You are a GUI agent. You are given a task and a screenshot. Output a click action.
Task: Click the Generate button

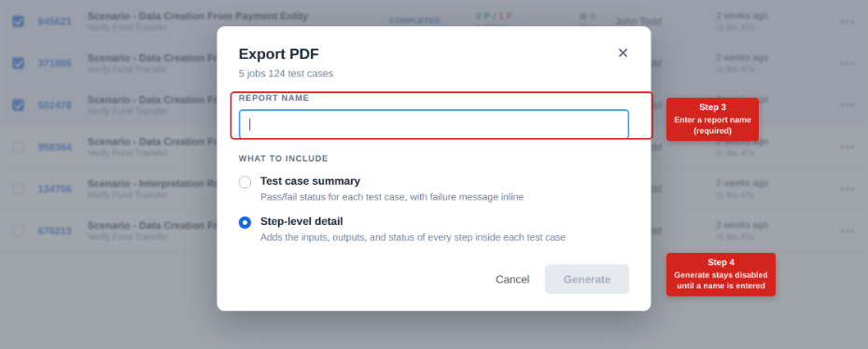pyautogui.click(x=587, y=279)
